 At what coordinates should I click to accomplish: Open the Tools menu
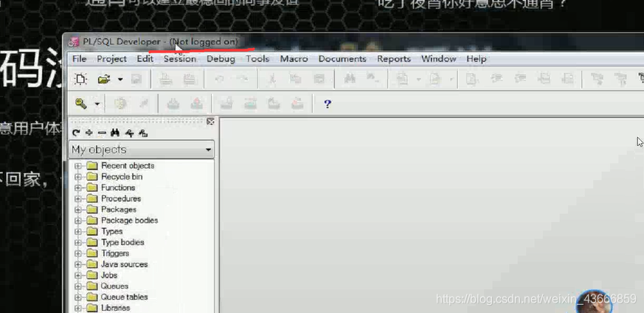(x=257, y=59)
